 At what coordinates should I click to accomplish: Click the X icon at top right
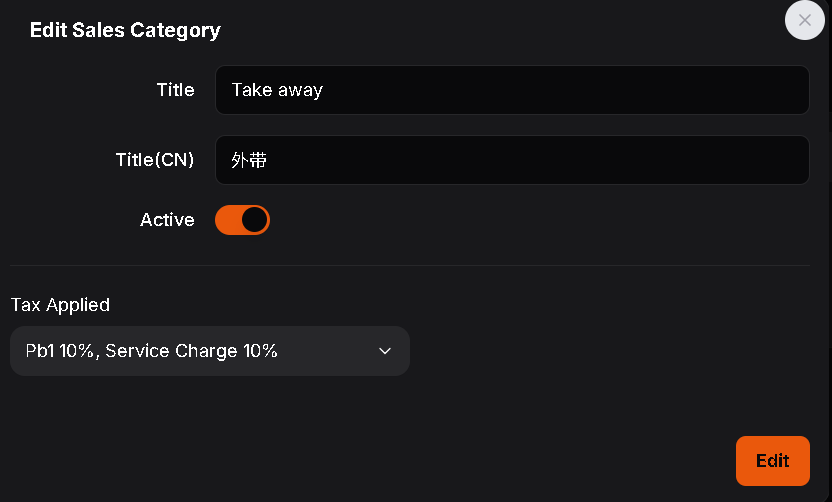tap(804, 20)
